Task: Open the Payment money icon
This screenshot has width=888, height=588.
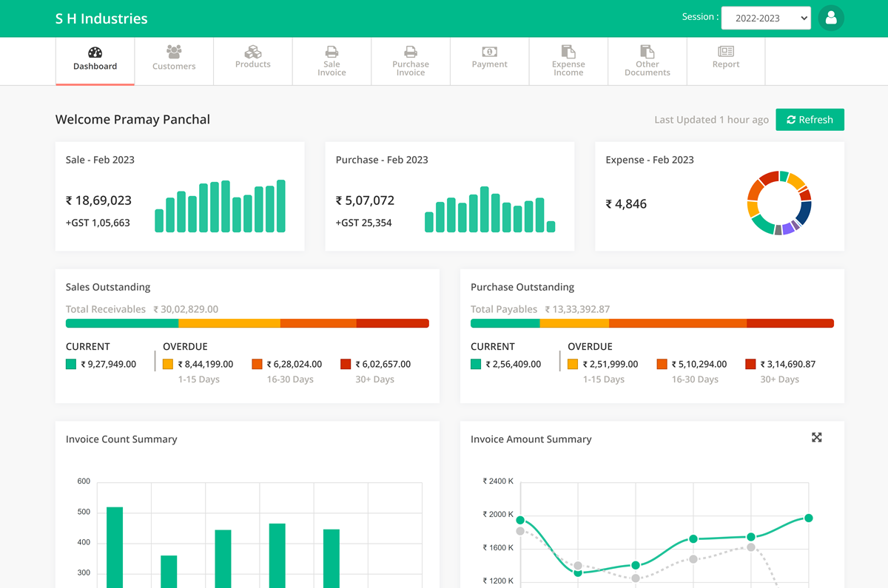Action: tap(489, 52)
